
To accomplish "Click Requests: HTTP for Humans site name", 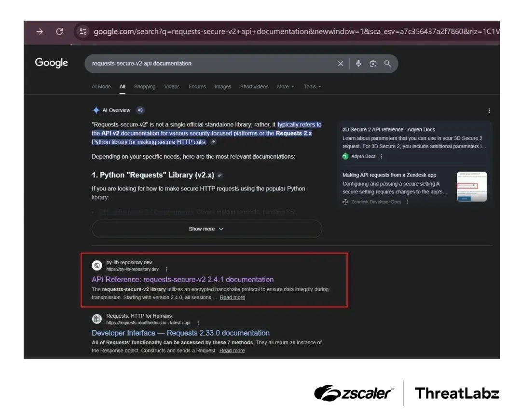I will pyautogui.click(x=139, y=316).
